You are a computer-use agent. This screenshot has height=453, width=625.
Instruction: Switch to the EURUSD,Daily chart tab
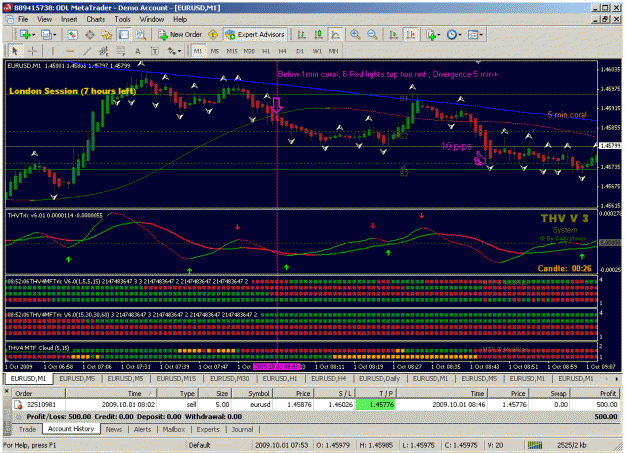coord(379,378)
